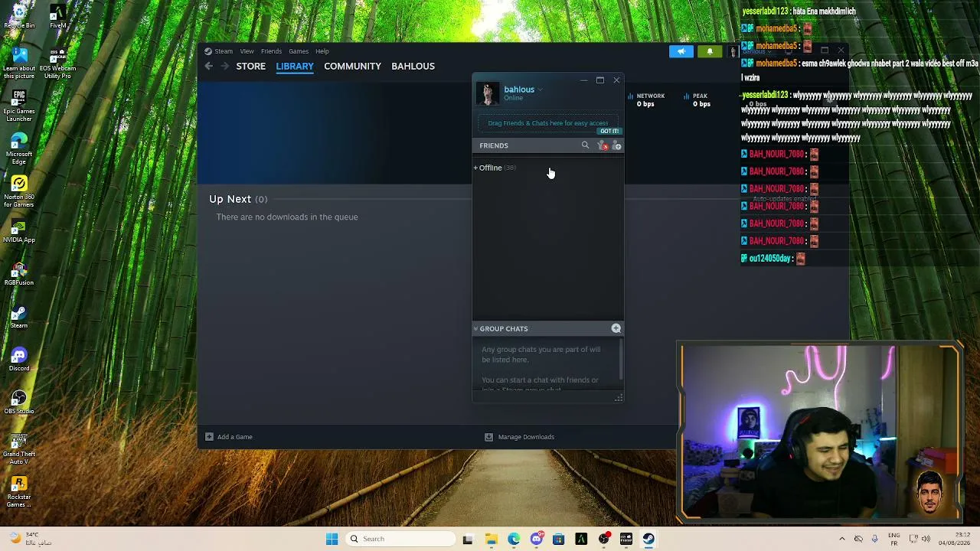Click Add a Game in Steam
The width and height of the screenshot is (980, 551).
tap(229, 437)
